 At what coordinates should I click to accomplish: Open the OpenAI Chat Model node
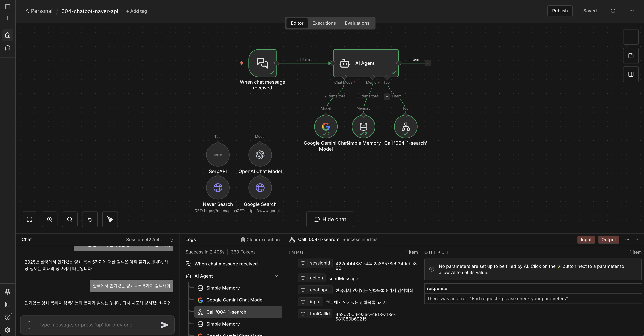(260, 155)
